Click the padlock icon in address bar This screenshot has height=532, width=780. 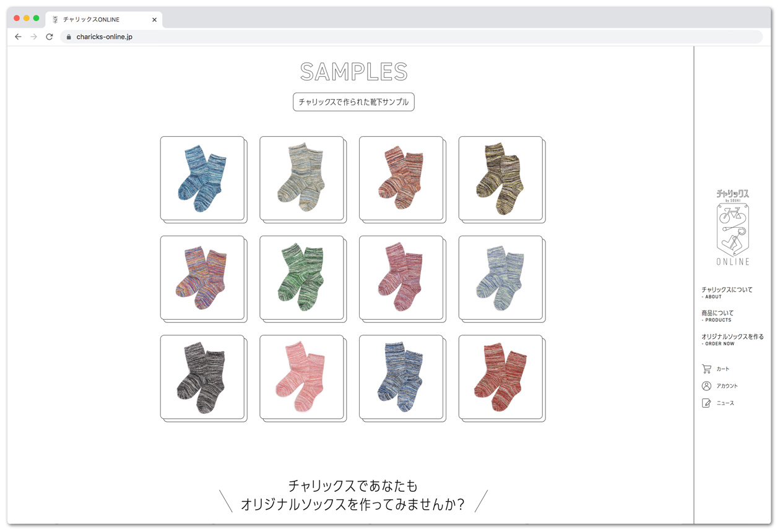[x=69, y=37]
